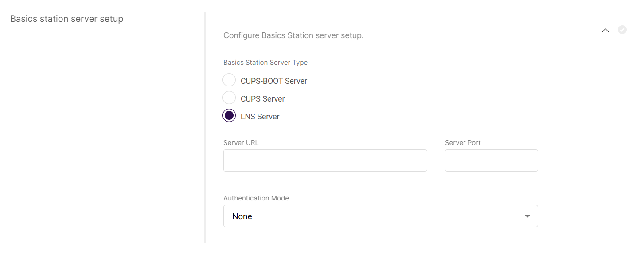The image size is (644, 259).
Task: Focus the Server URL input field
Action: coord(325,161)
